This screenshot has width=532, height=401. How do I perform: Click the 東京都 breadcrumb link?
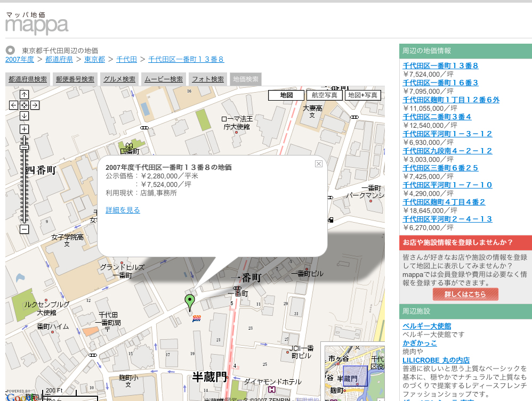tap(94, 59)
